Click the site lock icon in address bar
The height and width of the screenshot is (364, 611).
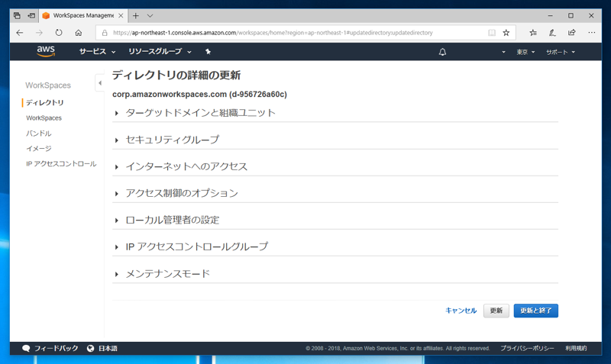click(x=105, y=33)
